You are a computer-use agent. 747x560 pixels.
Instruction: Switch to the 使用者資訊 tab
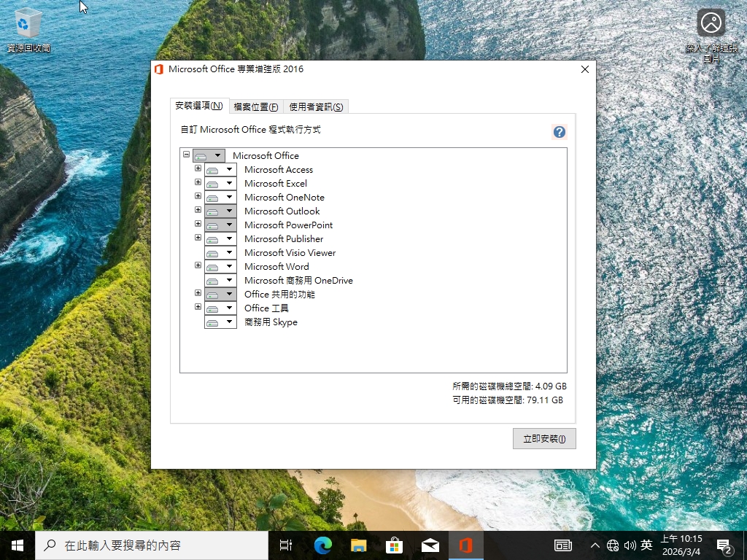(x=316, y=107)
